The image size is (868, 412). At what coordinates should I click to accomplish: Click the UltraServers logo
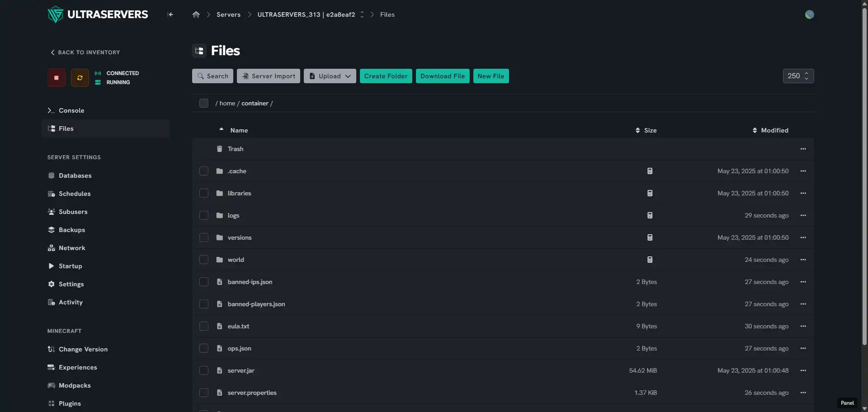[x=98, y=14]
